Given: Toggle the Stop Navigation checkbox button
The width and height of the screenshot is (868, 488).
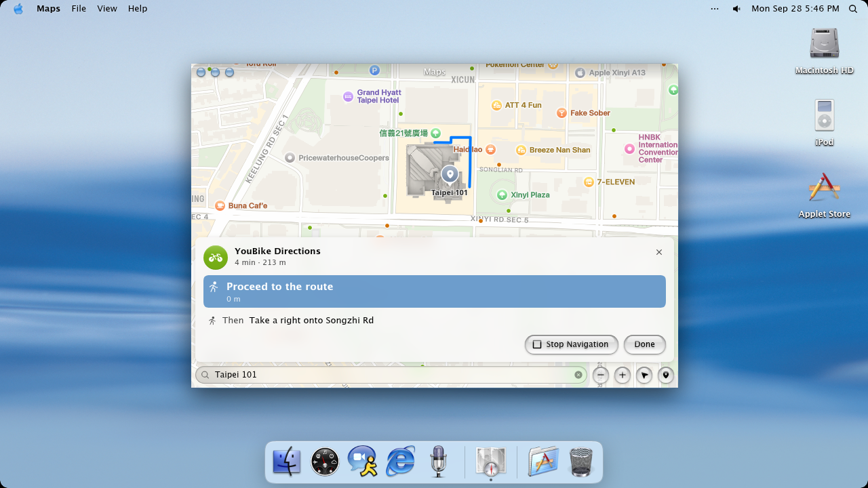Looking at the screenshot, I should click(571, 344).
